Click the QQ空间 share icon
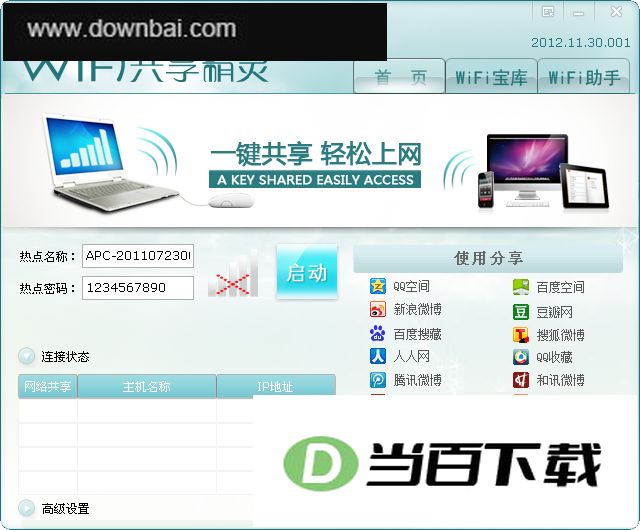Viewport: 640px width, 530px height. point(378,286)
